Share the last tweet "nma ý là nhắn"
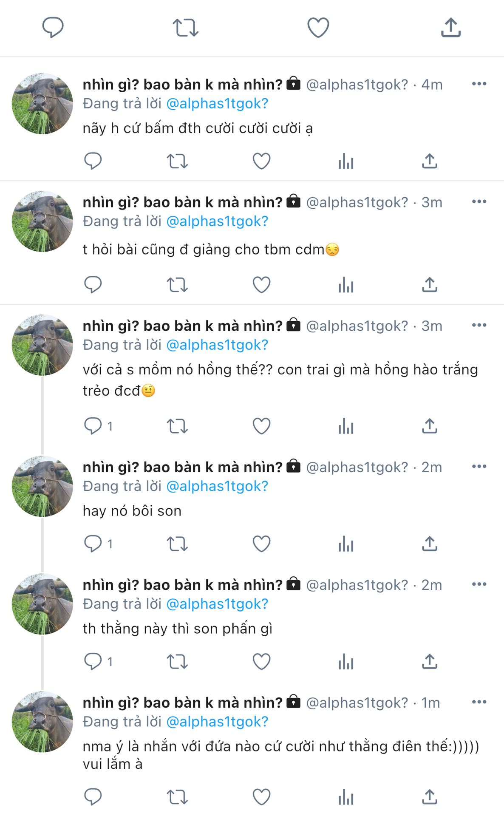The image size is (504, 816). [430, 797]
